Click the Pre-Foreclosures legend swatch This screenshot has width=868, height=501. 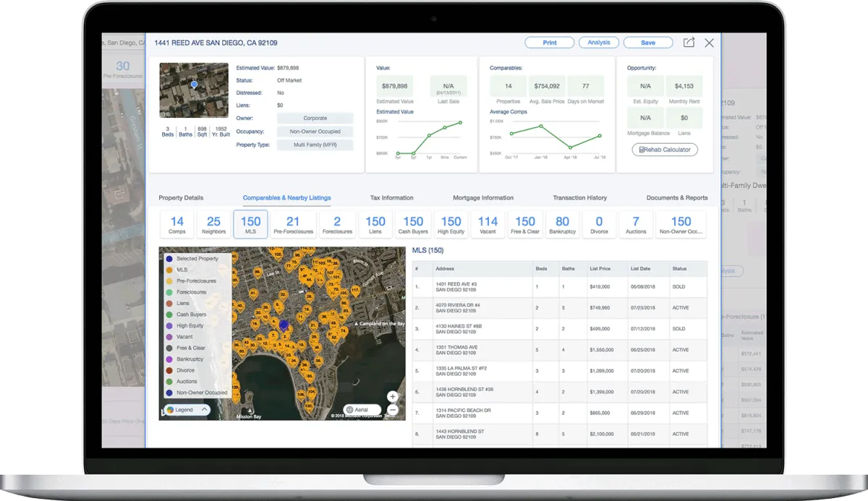169,281
